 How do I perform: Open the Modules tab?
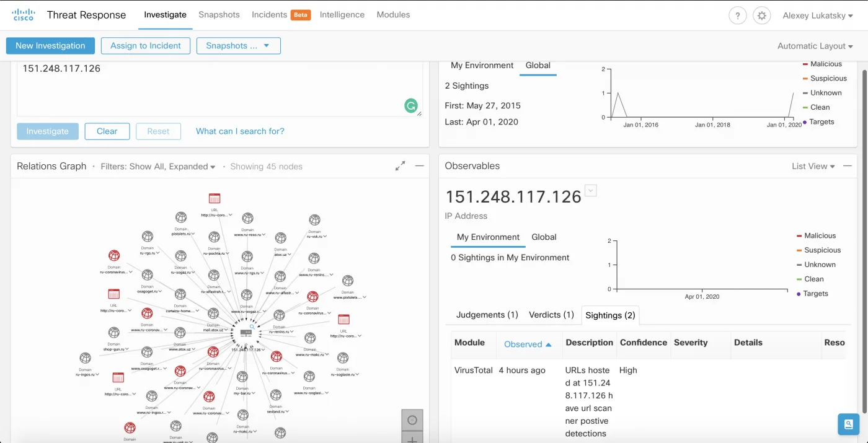[x=393, y=15]
